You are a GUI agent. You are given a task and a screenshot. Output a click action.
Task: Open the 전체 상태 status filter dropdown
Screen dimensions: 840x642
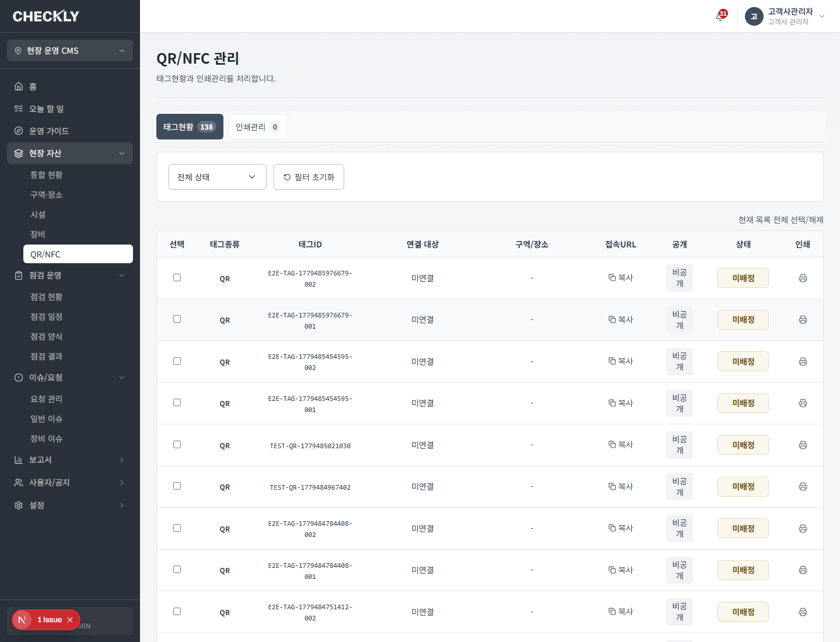218,177
